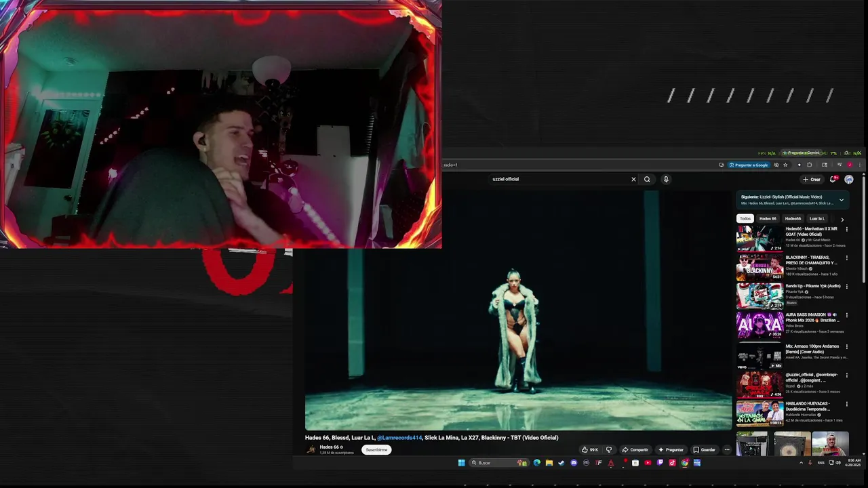
Task: Open the Bands Up - Pikante Ypk title
Action: (x=813, y=286)
